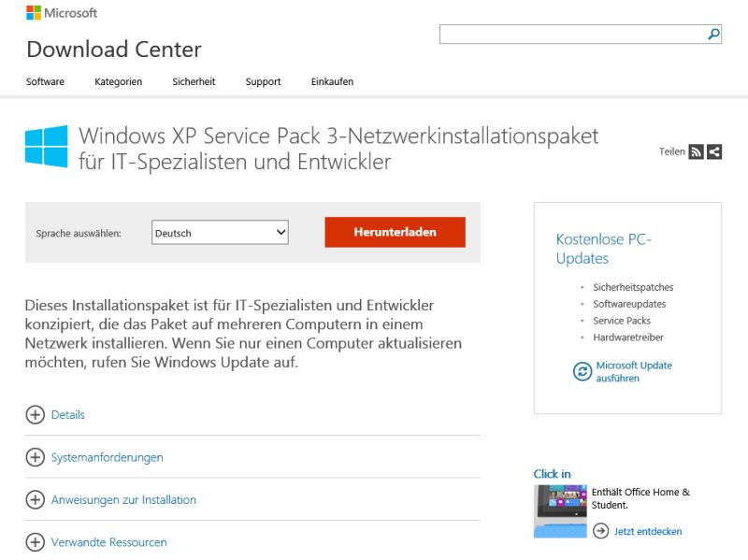Open the Kategorien menu
Viewport: 748px width, 560px height.
coord(119,81)
